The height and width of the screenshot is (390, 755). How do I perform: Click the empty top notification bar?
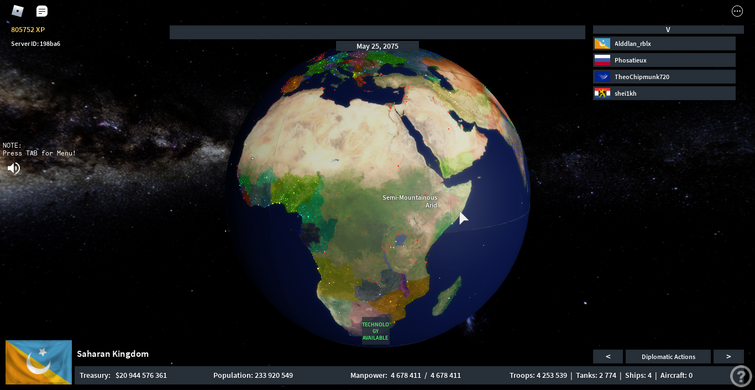click(x=377, y=32)
